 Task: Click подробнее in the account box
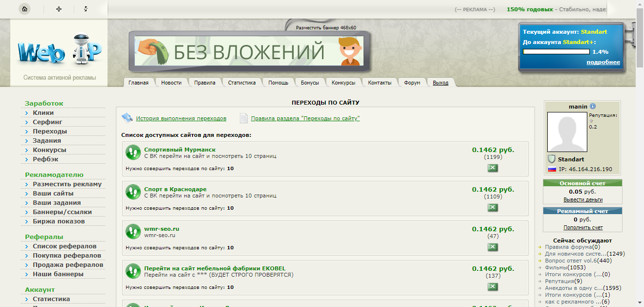pyautogui.click(x=603, y=62)
